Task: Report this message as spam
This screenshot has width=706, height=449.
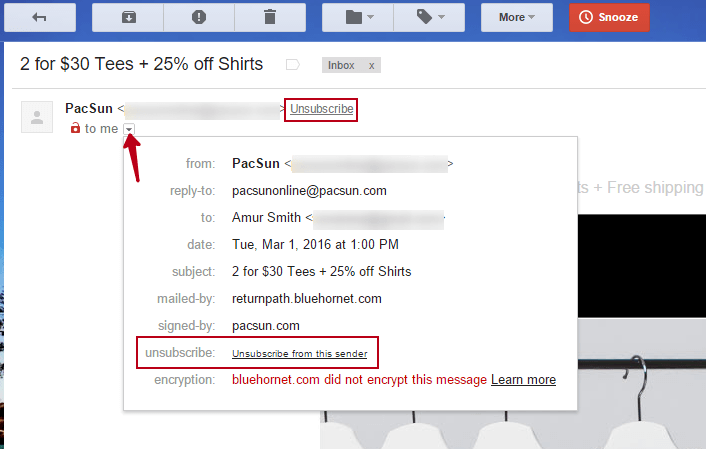Action: pos(200,17)
